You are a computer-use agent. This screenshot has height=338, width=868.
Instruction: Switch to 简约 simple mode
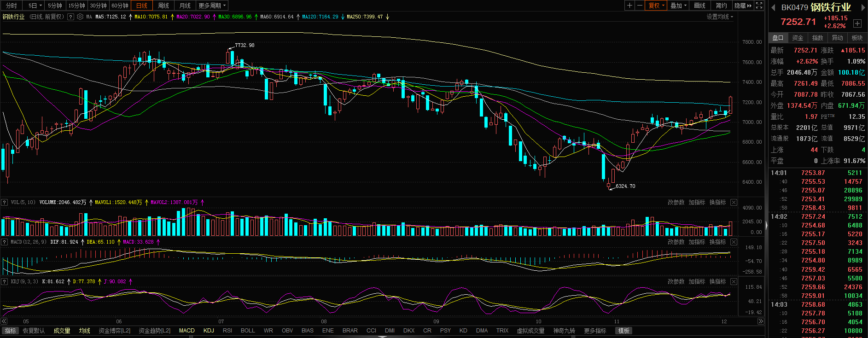722,6
